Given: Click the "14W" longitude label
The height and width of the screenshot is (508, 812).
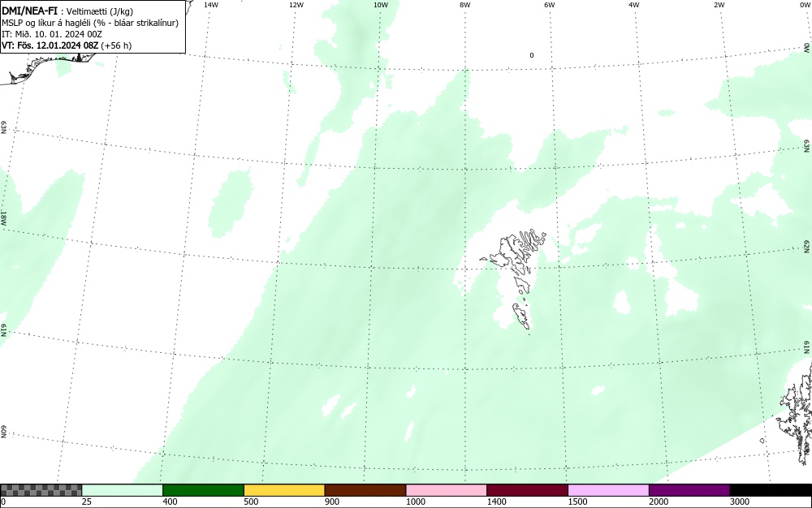Looking at the screenshot, I should 211,5.
